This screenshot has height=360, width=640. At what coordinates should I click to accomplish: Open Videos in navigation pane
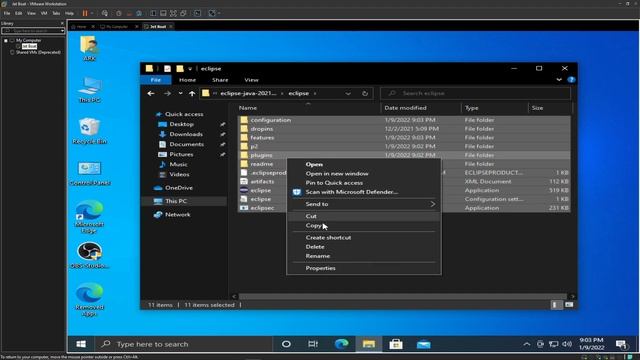[179, 174]
